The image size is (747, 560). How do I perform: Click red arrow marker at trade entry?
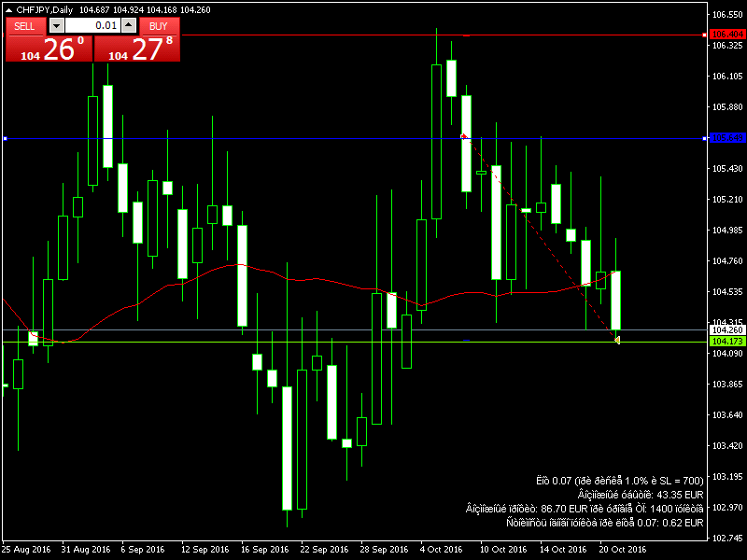(x=464, y=136)
